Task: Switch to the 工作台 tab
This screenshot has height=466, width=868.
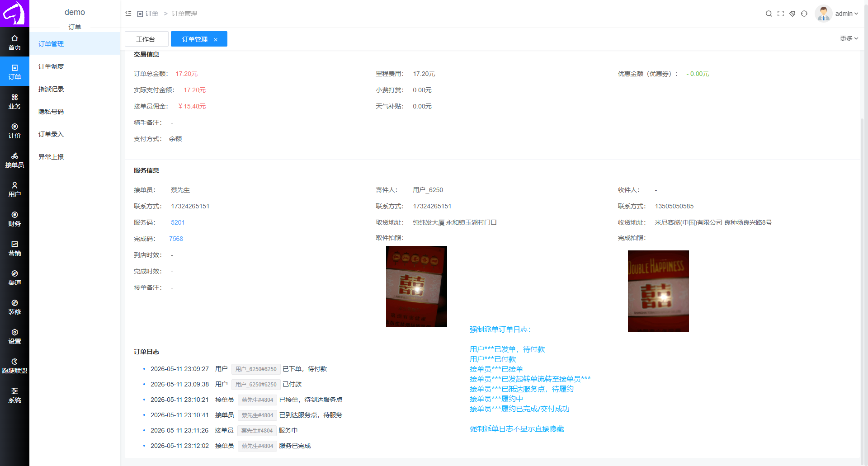Action: [x=146, y=39]
